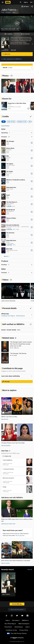Play the Jake Francis trailer video
Screen dimensions: 34x644
[17, 23]
